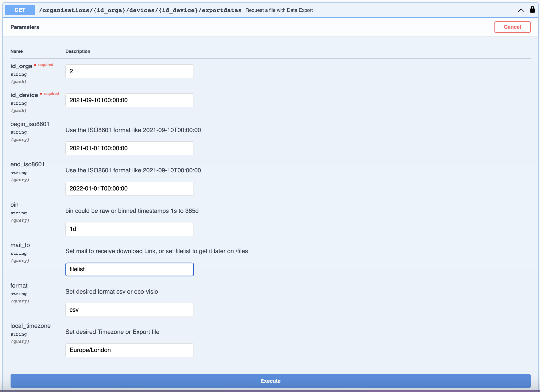This screenshot has width=540, height=392.
Task: Click the Execute button
Action: point(270,381)
